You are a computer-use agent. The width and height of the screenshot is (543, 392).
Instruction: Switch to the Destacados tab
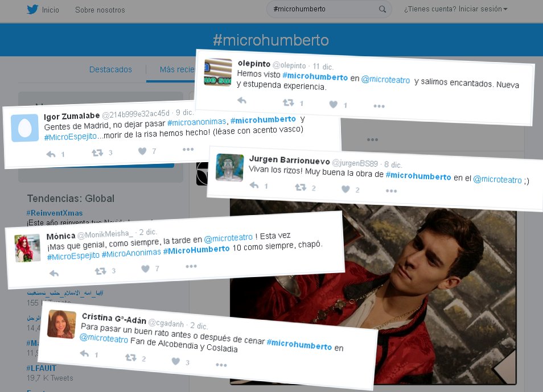[110, 69]
